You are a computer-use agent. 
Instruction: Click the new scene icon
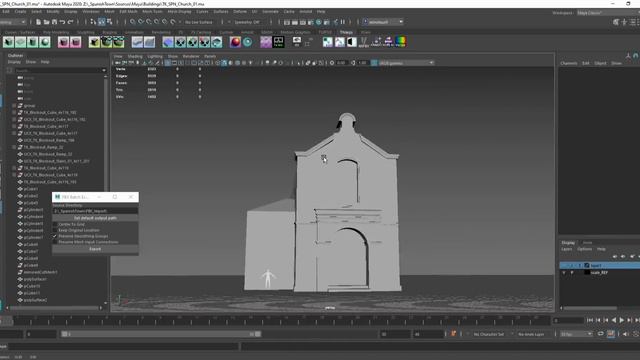(38, 22)
